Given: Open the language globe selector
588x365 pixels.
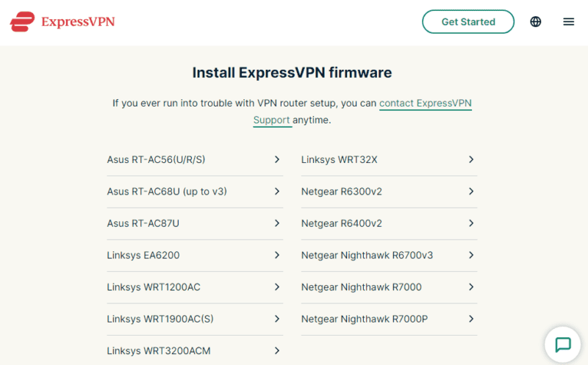Looking at the screenshot, I should click(536, 22).
